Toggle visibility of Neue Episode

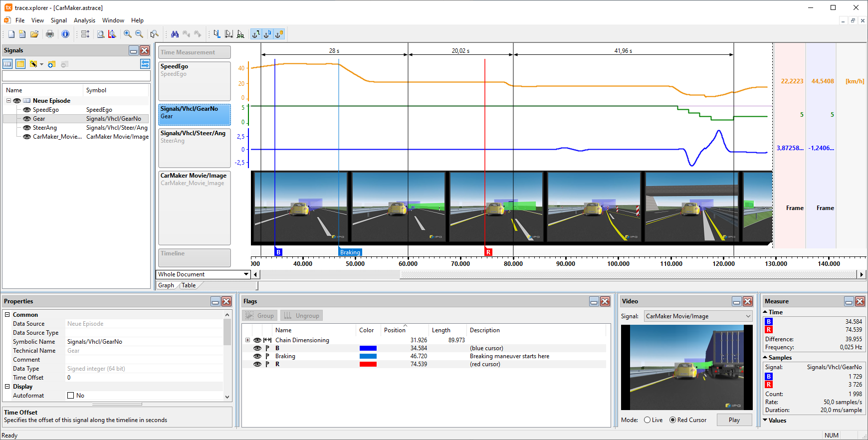tap(17, 101)
